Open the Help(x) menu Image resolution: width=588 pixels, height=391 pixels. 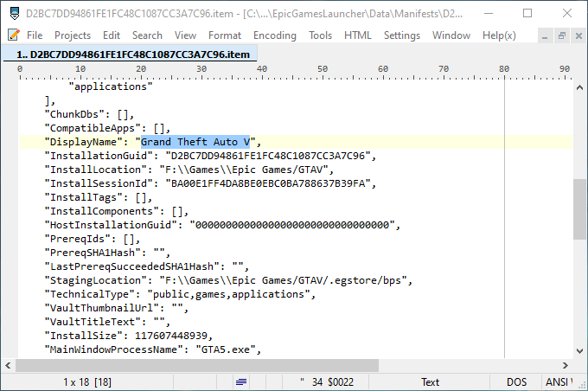499,35
